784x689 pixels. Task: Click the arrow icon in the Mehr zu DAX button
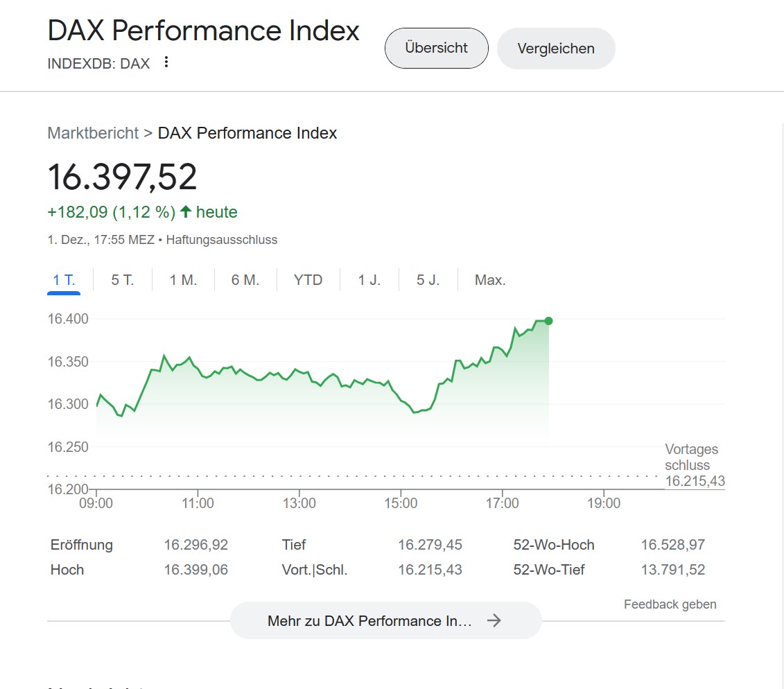[x=494, y=620]
